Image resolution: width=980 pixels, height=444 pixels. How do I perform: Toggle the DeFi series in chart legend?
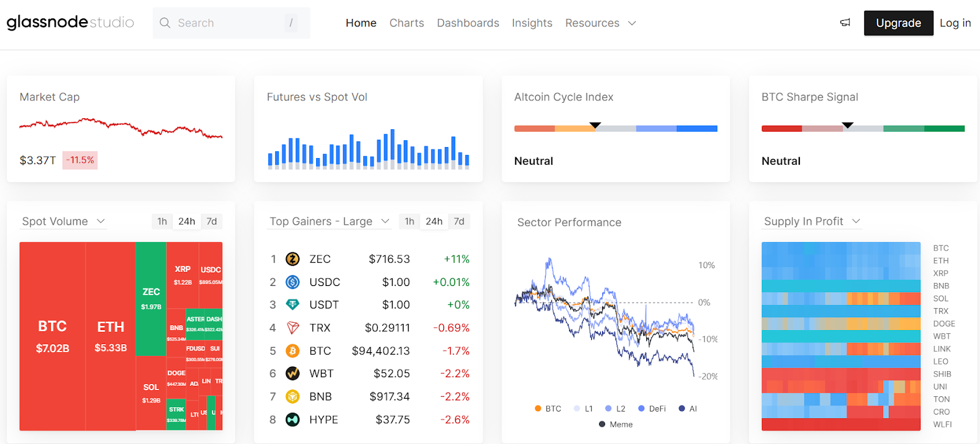tap(652, 408)
